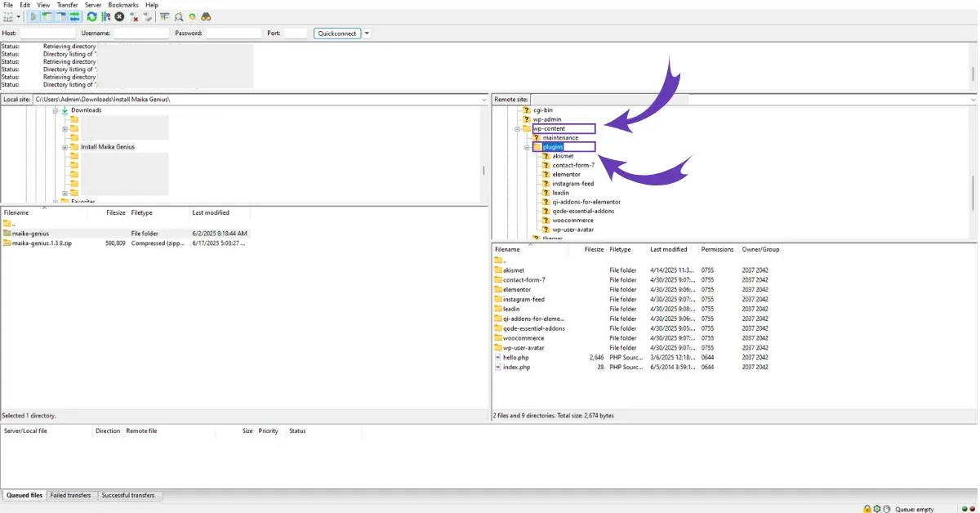The width and height of the screenshot is (980, 513).
Task: Click the Quickconnect button
Action: click(337, 33)
